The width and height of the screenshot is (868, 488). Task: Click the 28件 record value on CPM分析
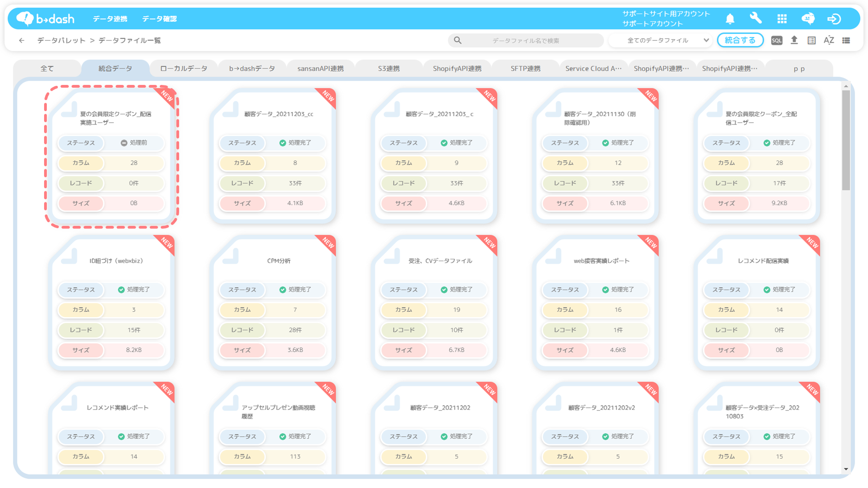click(295, 330)
